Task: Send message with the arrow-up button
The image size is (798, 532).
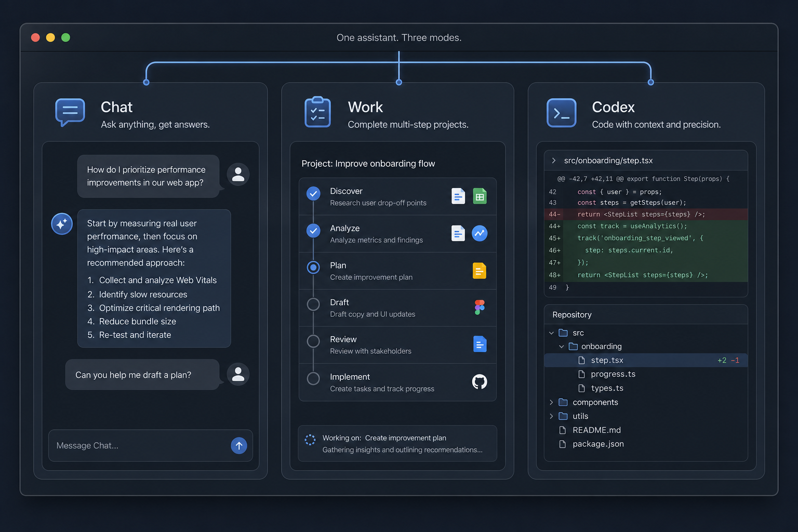Action: pyautogui.click(x=239, y=445)
